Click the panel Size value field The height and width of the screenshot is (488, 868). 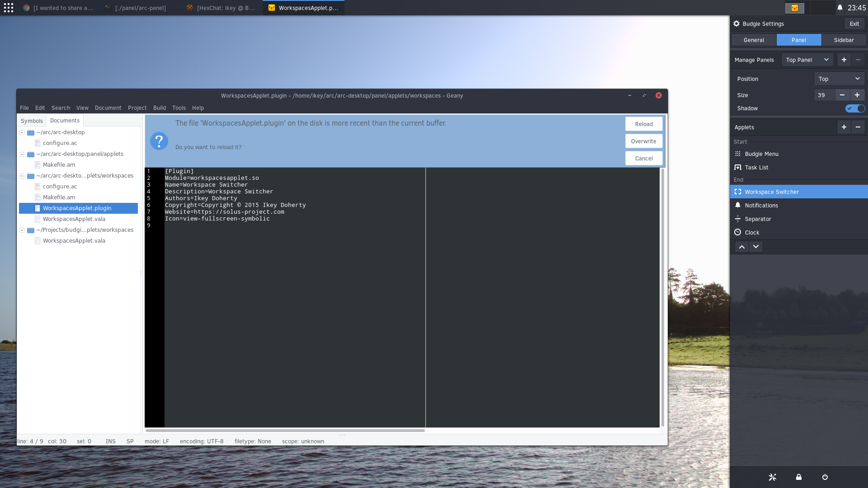pos(824,95)
